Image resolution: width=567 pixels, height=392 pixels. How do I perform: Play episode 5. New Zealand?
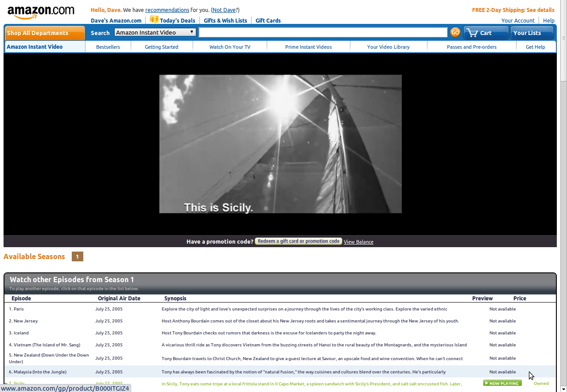click(49, 358)
